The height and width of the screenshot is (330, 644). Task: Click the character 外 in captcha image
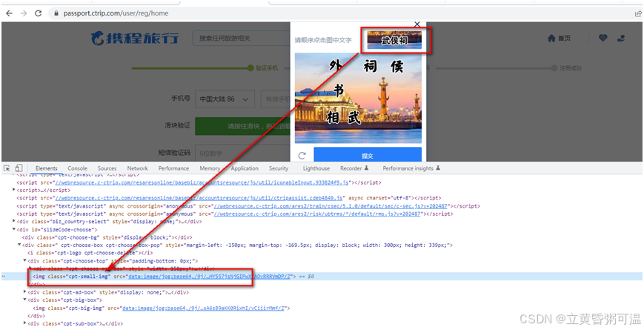click(336, 67)
